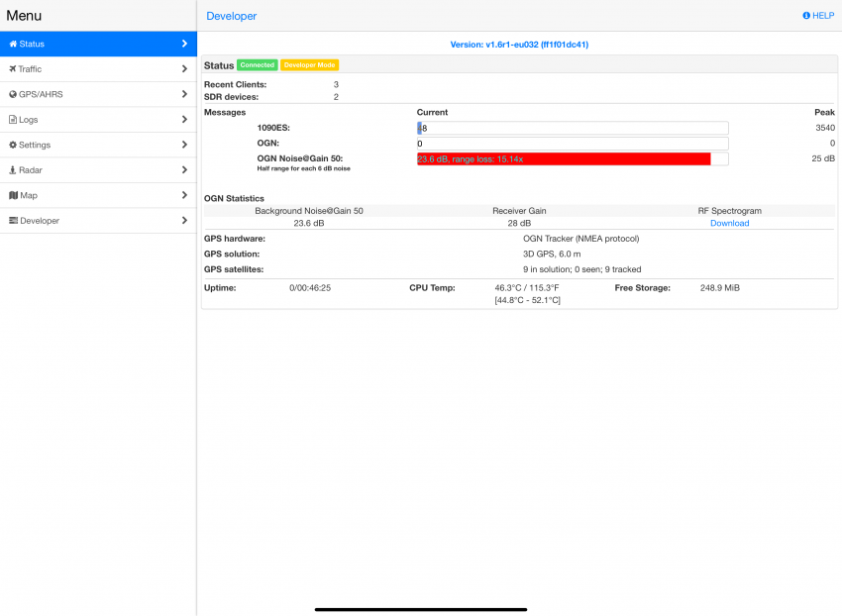Download the RF Spectrogram
The image size is (842, 616).
click(729, 224)
